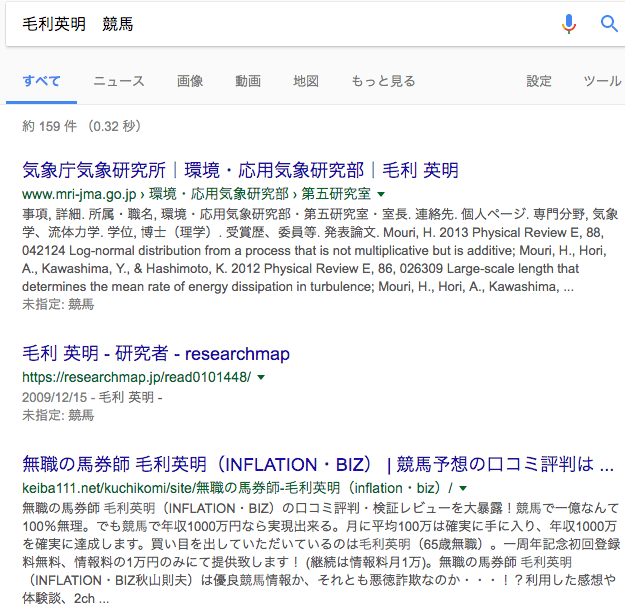Open the 動画 tab

pos(248,81)
